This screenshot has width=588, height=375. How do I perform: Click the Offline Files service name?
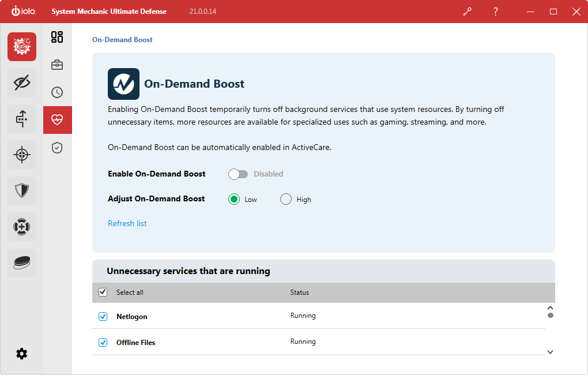point(135,342)
